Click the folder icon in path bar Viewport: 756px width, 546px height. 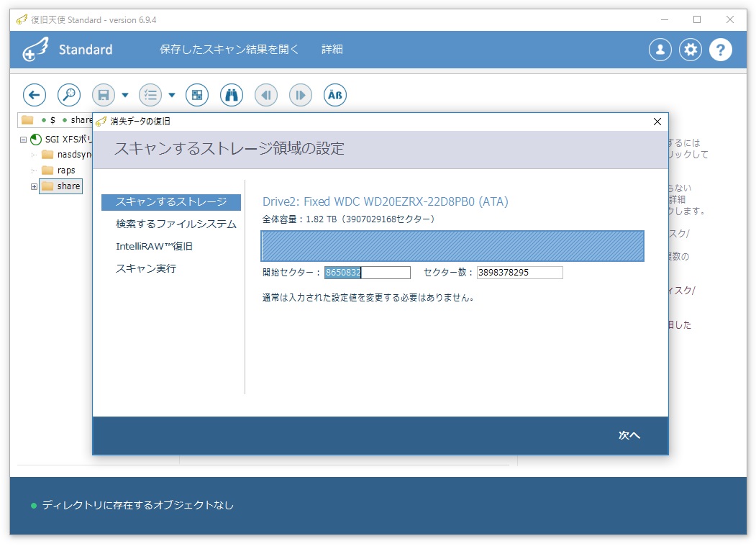[x=27, y=119]
